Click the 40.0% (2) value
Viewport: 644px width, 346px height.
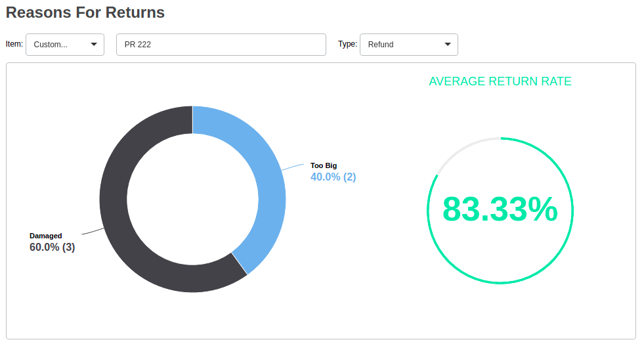coord(333,177)
